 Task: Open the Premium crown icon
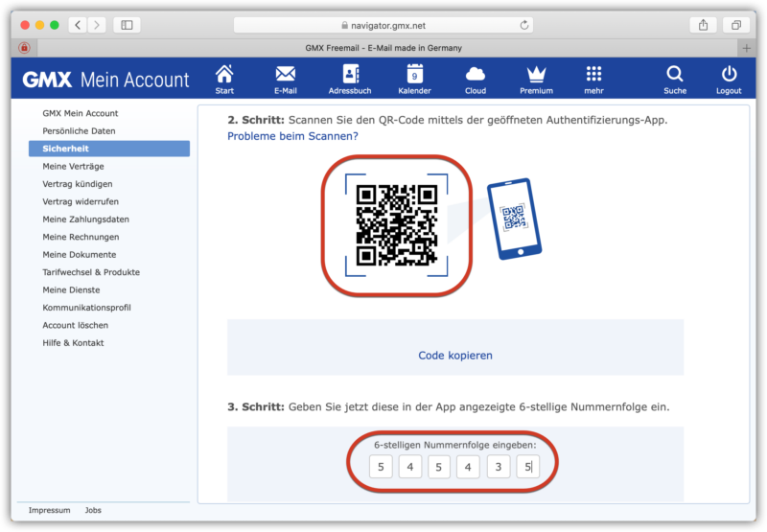pyautogui.click(x=536, y=75)
